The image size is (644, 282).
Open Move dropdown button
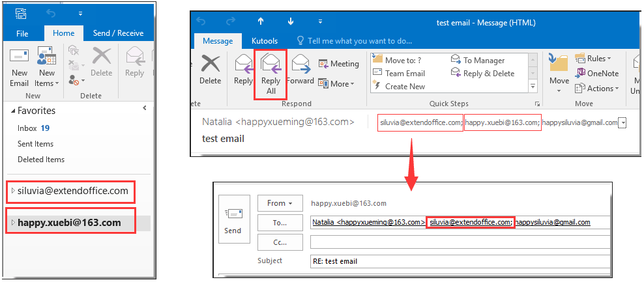(x=559, y=74)
